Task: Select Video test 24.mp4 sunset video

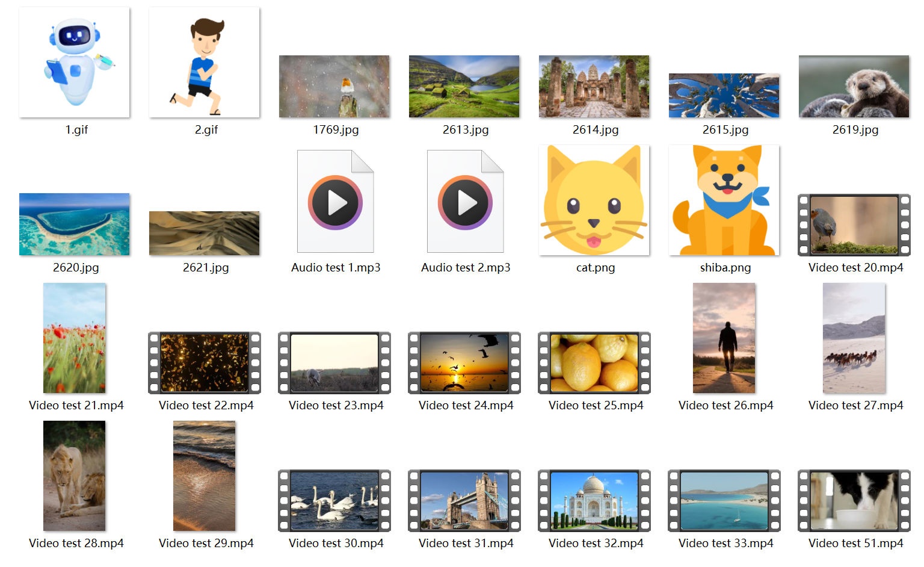Action: point(464,363)
